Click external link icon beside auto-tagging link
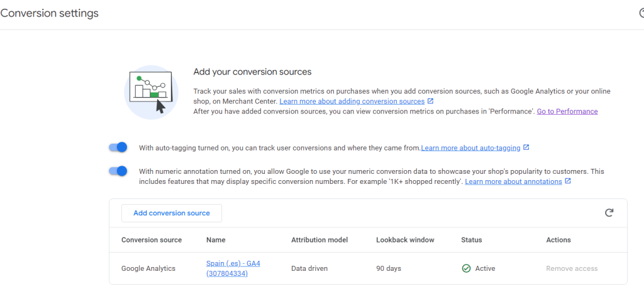Viewport: 644px width, 291px height. tap(526, 148)
